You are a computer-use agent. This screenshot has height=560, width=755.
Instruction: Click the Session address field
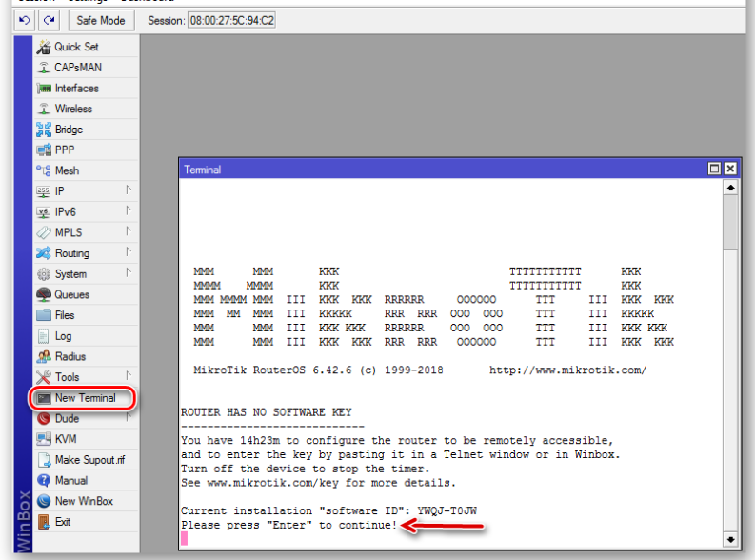tap(231, 21)
